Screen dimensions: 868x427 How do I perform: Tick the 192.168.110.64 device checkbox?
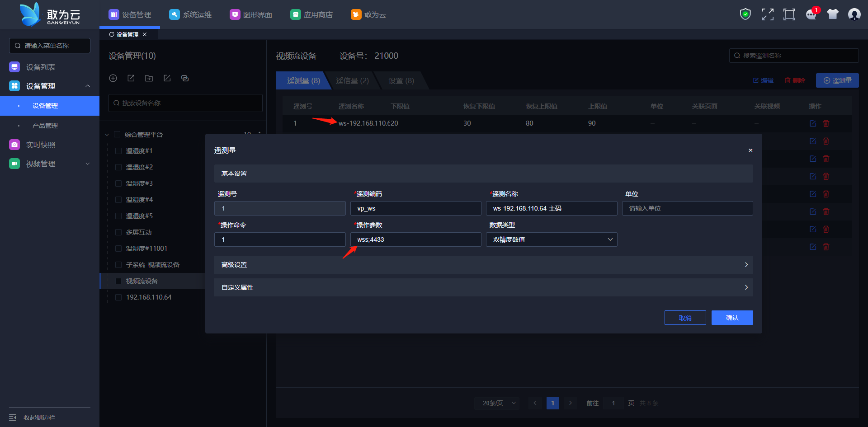click(x=118, y=297)
